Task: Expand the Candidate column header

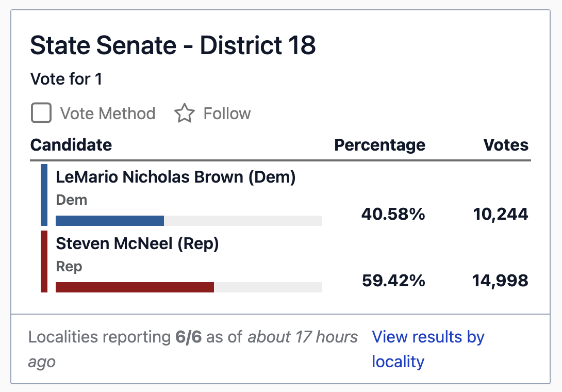Action: point(71,145)
